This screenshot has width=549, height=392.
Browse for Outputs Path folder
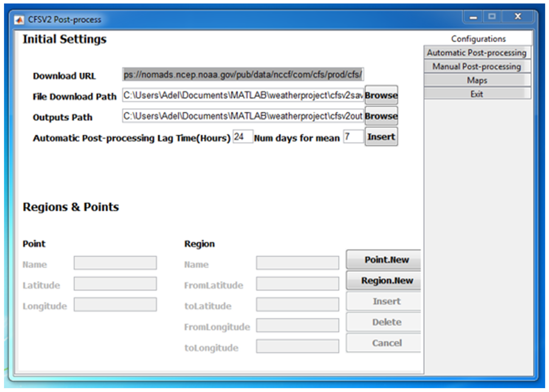pyautogui.click(x=381, y=116)
